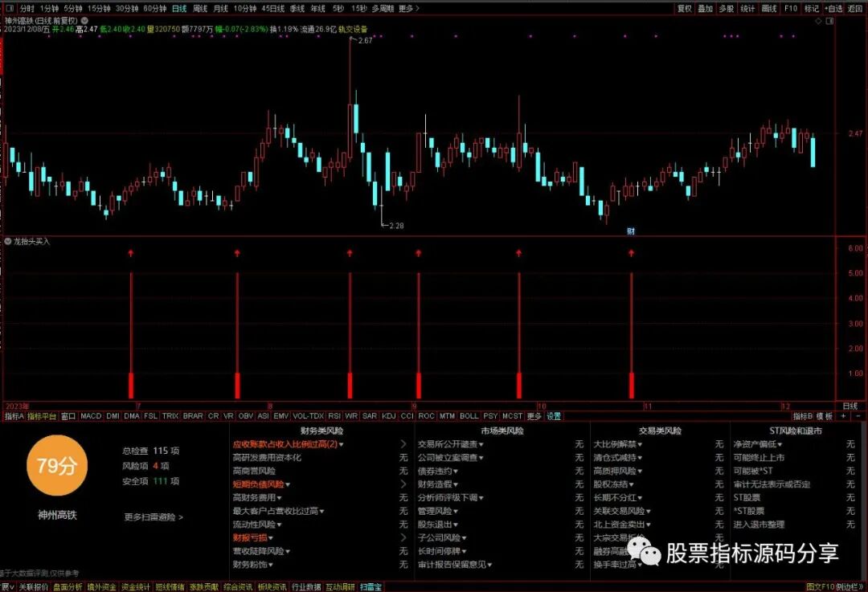Expand 交易所公开谴责 item
The image size is (868, 592).
(451, 444)
